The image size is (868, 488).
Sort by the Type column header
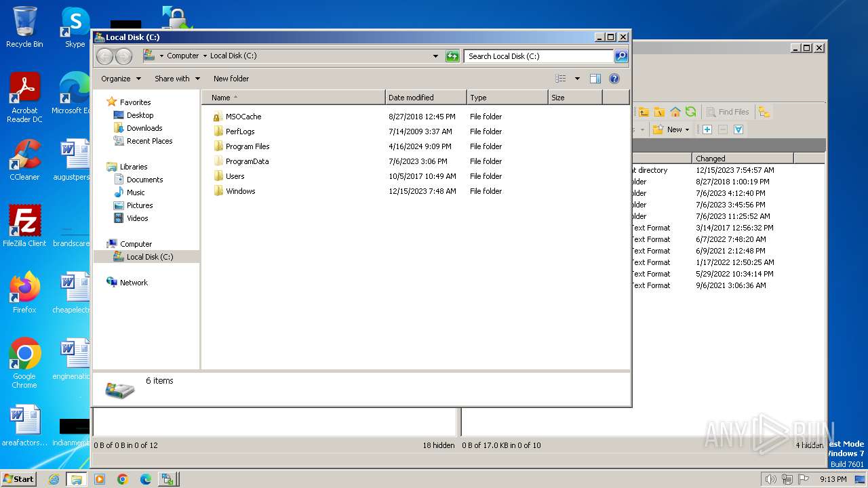507,98
